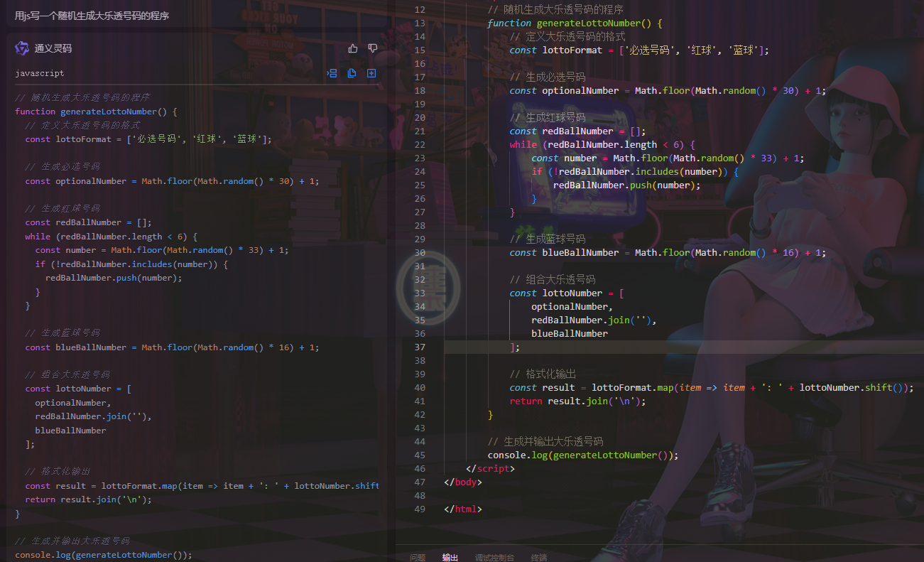Switch to the 问题 panel tab
This screenshot has height=562, width=924.
pyautogui.click(x=418, y=558)
